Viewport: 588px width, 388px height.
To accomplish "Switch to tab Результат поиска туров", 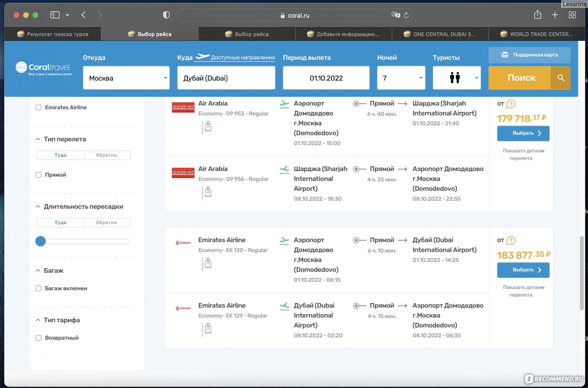I will pos(53,34).
